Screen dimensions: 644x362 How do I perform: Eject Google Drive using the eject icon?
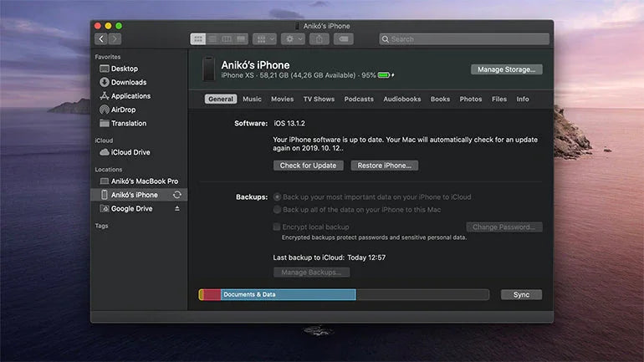click(177, 208)
